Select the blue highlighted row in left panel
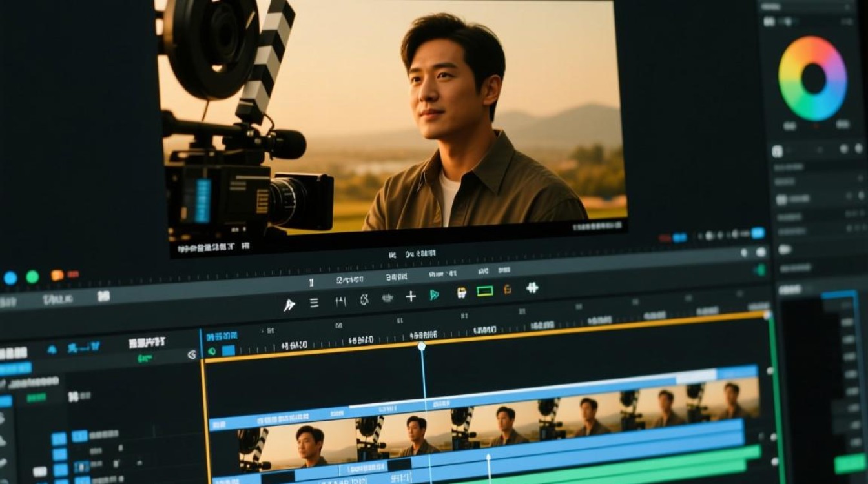This screenshot has width=868, height=484. point(15,369)
